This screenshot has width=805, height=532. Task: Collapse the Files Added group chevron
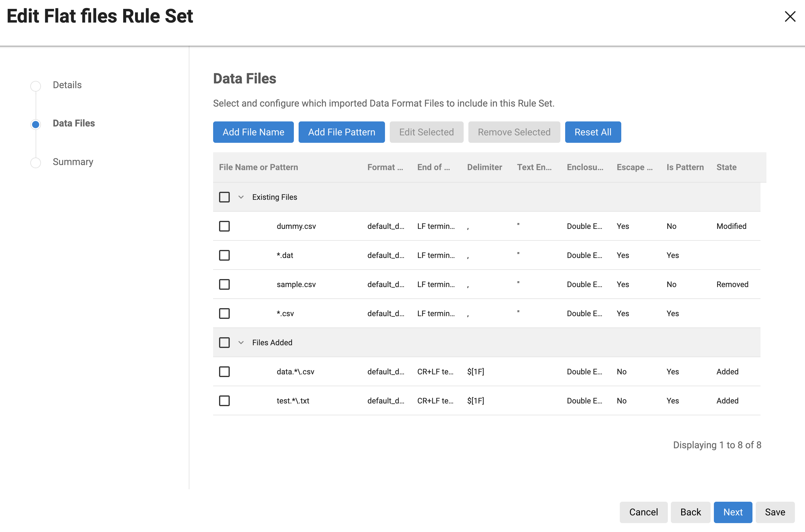point(241,342)
